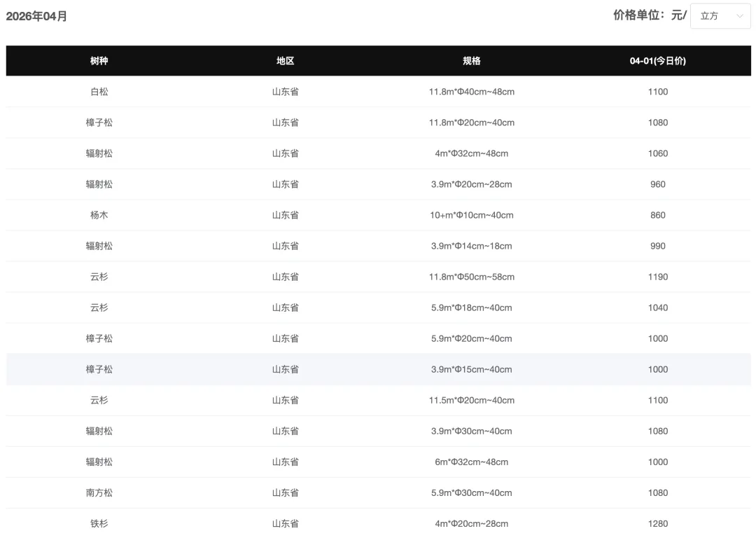Click the 树种 column header
The width and height of the screenshot is (756, 538).
(99, 61)
